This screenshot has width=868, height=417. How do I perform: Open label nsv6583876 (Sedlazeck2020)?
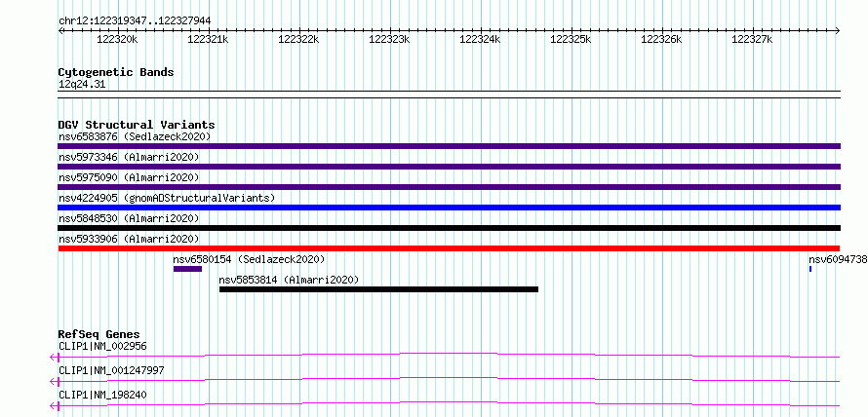point(135,136)
